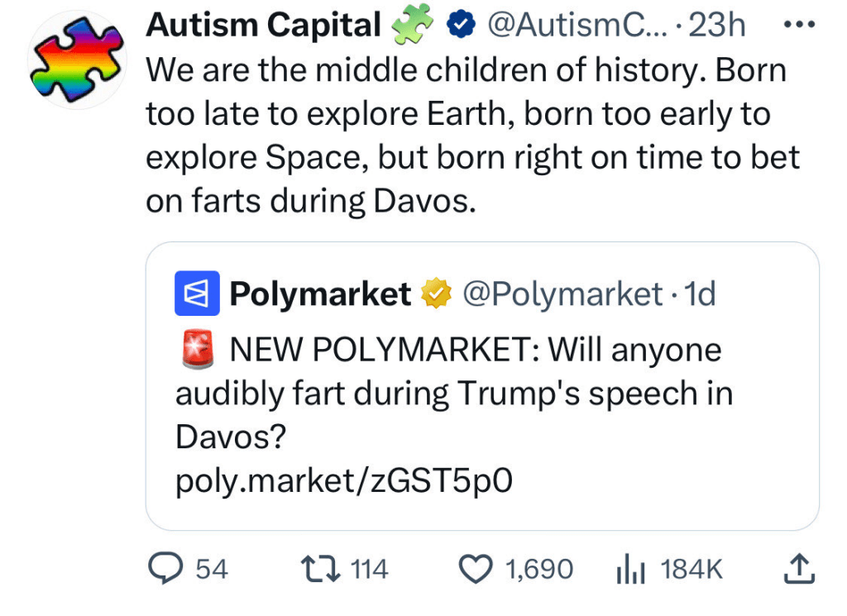
Task: Click the Polymarket blue logo avatar
Action: 197,293
